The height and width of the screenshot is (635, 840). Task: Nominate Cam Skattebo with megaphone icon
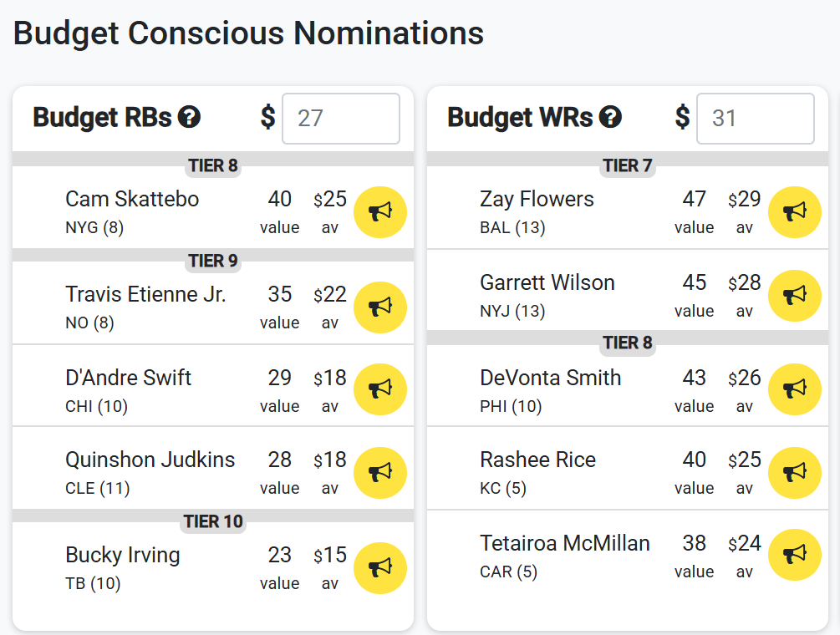click(x=379, y=212)
